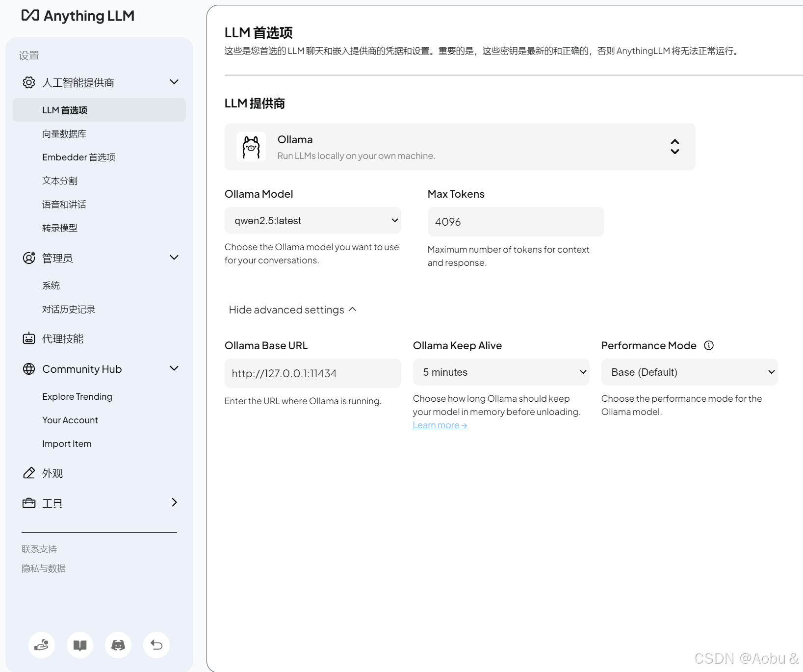The height and width of the screenshot is (672, 803).
Task: Click the 管理员 section label
Action: pos(57,258)
